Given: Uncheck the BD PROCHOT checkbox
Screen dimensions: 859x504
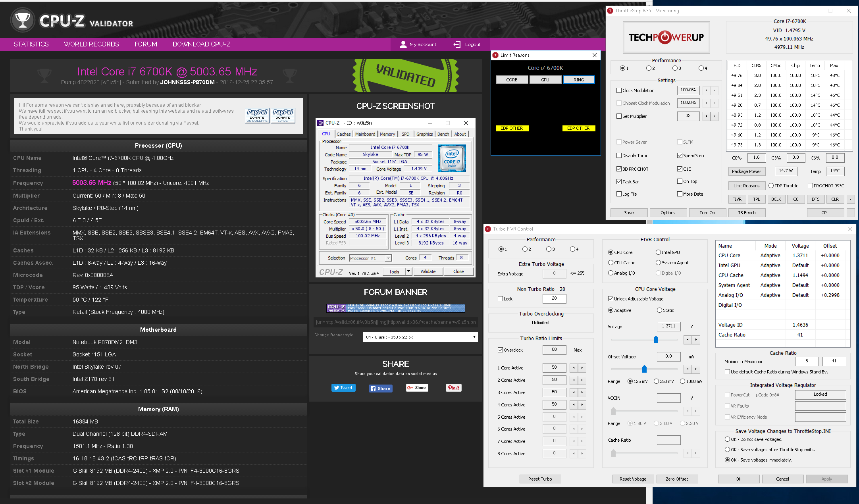Looking at the screenshot, I should [619, 169].
